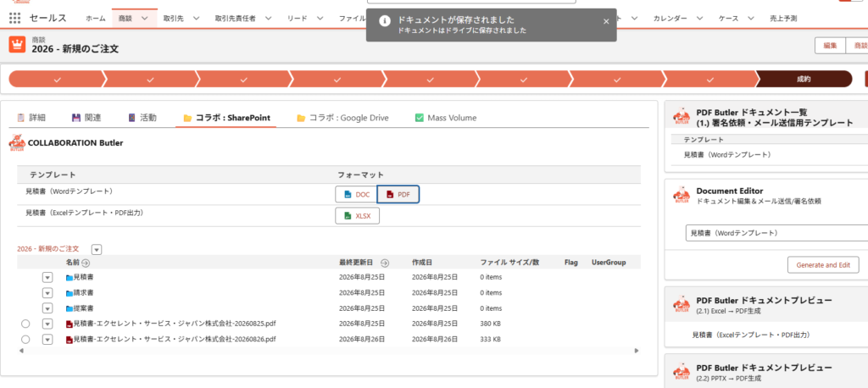Click the 380 KB file size cell

click(x=491, y=324)
